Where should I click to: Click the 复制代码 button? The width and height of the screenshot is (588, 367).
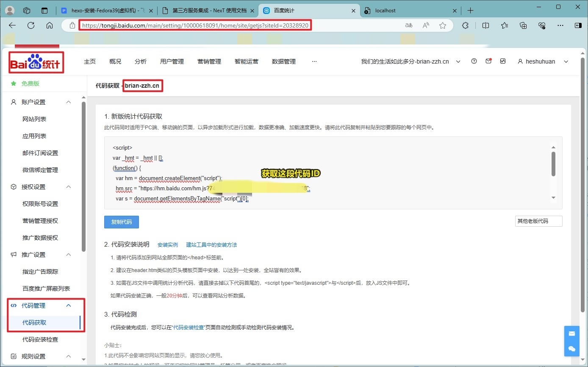click(122, 222)
